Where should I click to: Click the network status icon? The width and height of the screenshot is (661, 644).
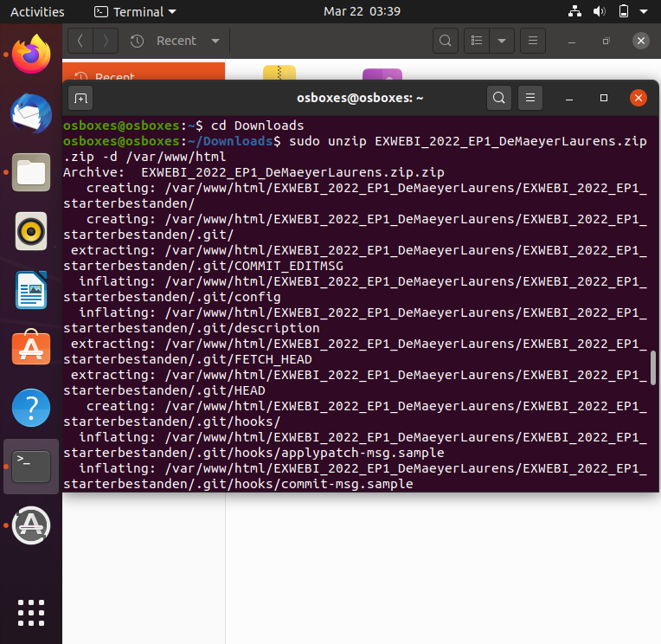click(x=574, y=11)
